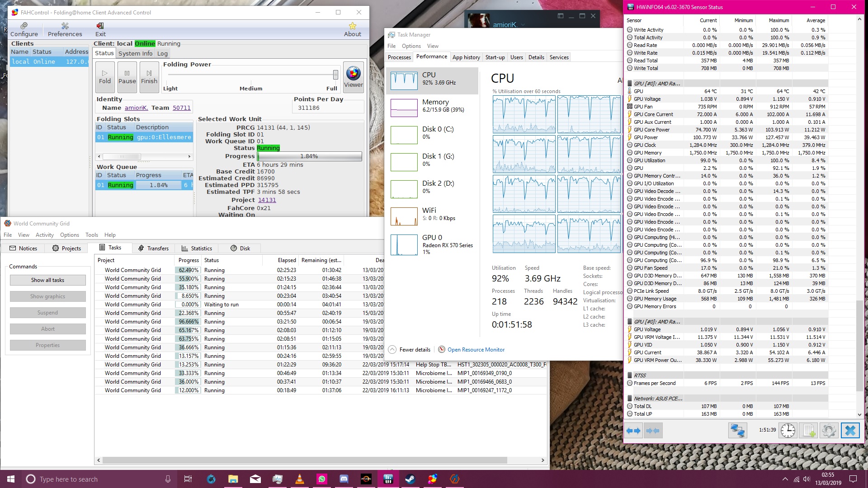Click HWiNFO expand-columns double arrow icon
This screenshot has width=868, height=488.
[633, 431]
